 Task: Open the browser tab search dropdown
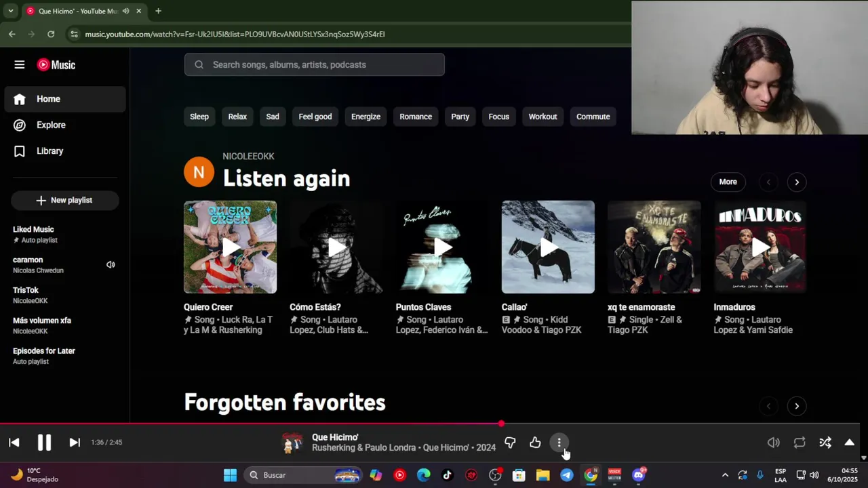[x=10, y=11]
